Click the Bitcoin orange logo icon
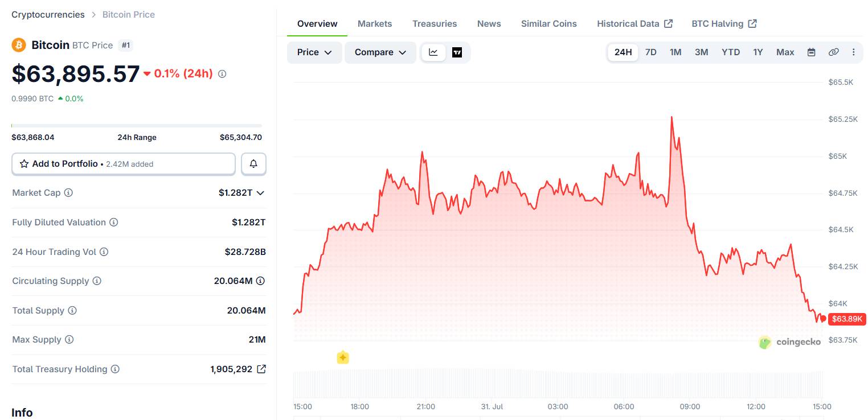This screenshot has height=420, width=868. pos(19,45)
